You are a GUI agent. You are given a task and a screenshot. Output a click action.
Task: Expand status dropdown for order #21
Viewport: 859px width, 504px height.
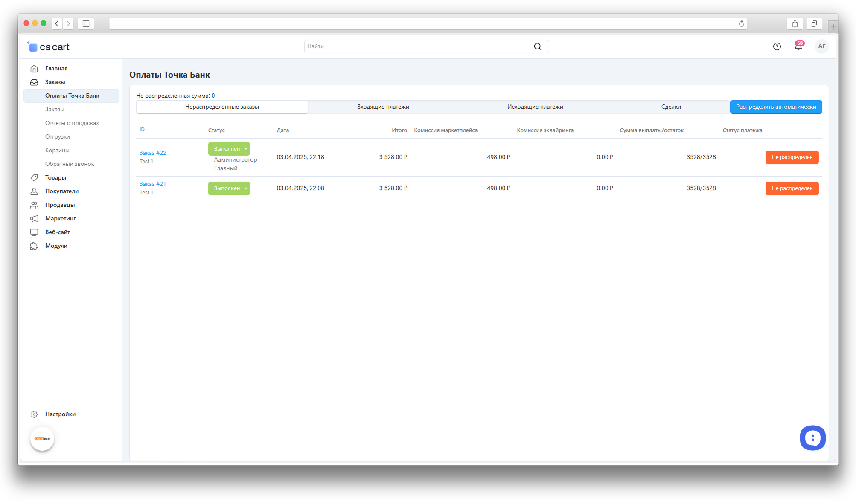pos(246,188)
